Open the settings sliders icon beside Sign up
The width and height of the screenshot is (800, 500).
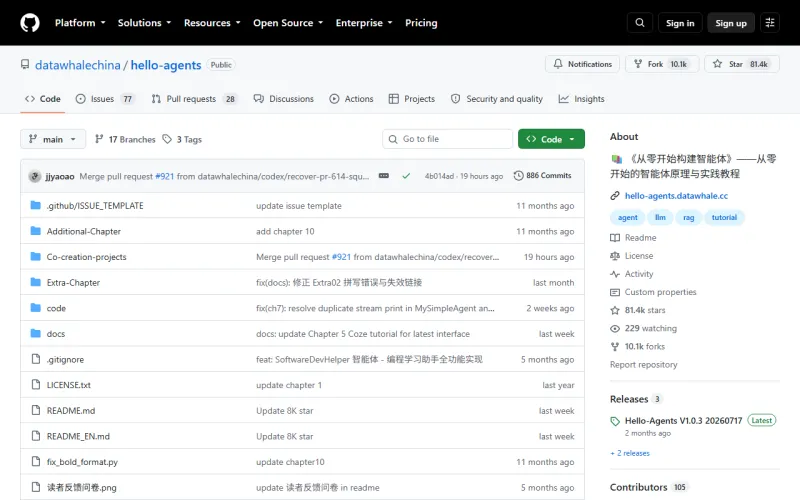point(770,23)
